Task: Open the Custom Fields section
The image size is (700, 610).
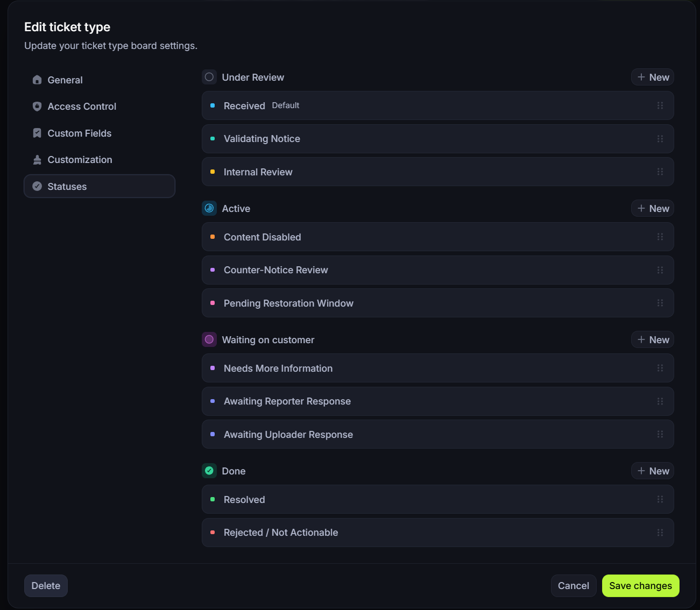Action: (100, 133)
